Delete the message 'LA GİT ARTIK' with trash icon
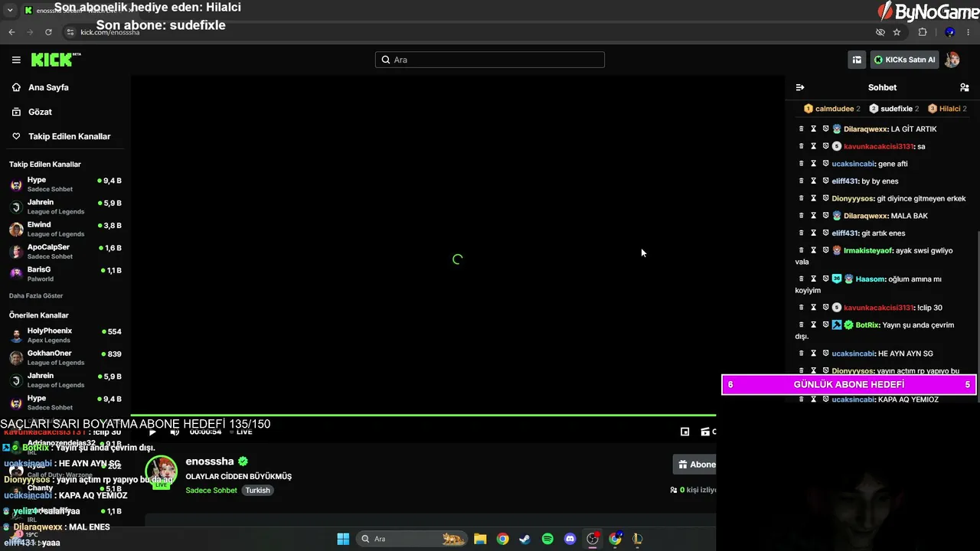Screen dimensions: 980x551 pyautogui.click(x=802, y=129)
